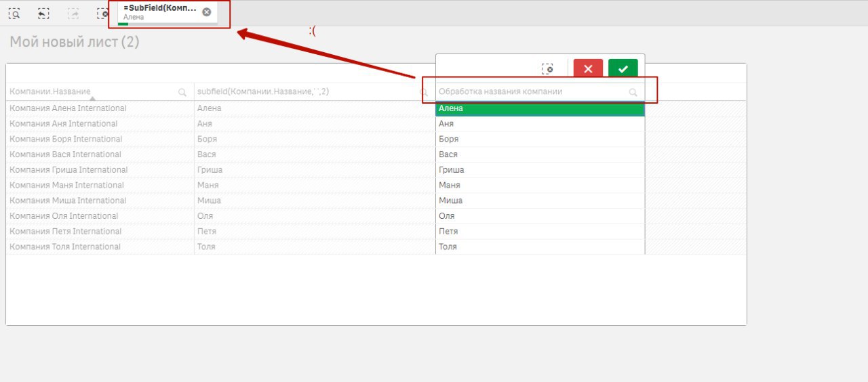The height and width of the screenshot is (382, 868).
Task: Search icon in subfield column header
Action: point(424,92)
